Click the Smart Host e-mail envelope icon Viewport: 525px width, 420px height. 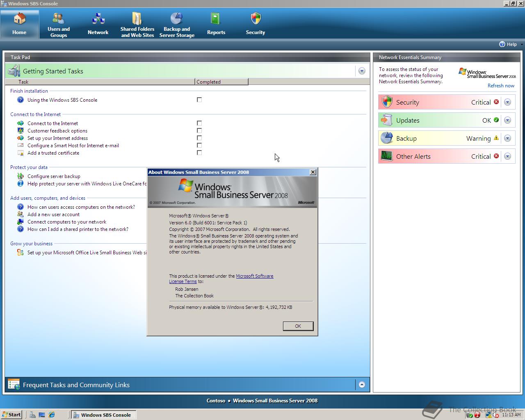pyautogui.click(x=21, y=145)
